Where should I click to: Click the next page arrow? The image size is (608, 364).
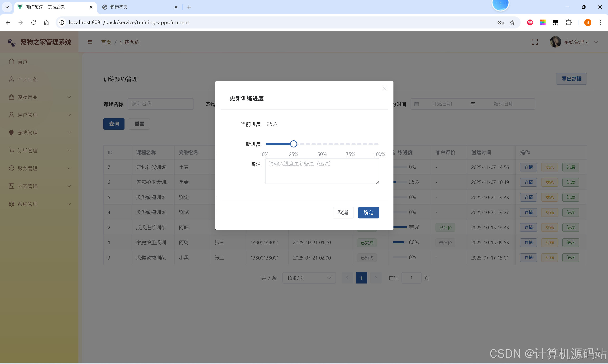point(376,278)
